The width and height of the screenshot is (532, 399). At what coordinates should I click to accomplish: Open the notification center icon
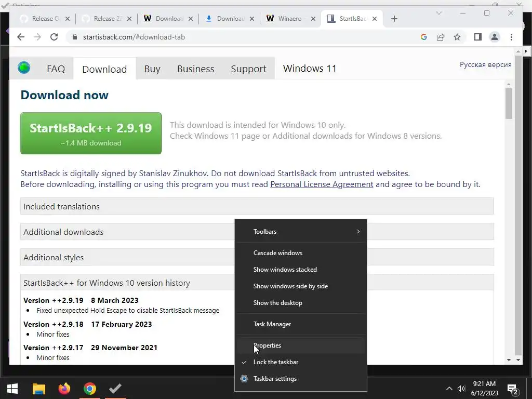click(513, 389)
